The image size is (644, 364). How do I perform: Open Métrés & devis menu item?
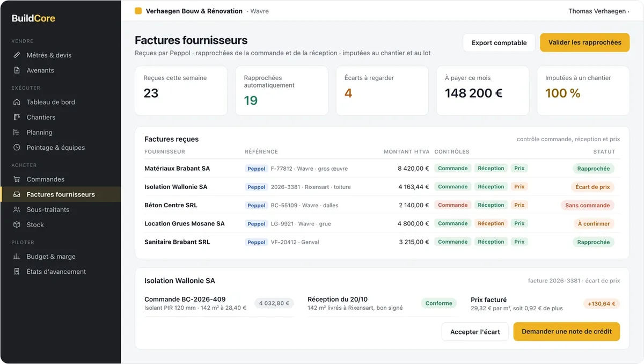[x=60, y=55]
